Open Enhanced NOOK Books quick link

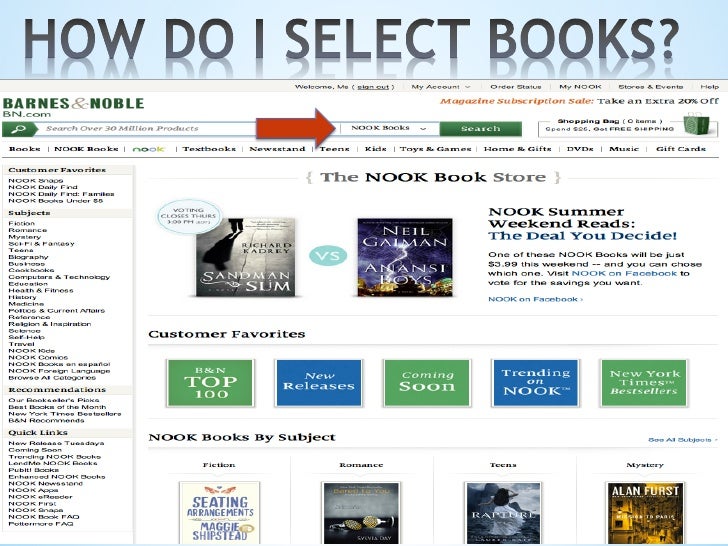coord(57,477)
